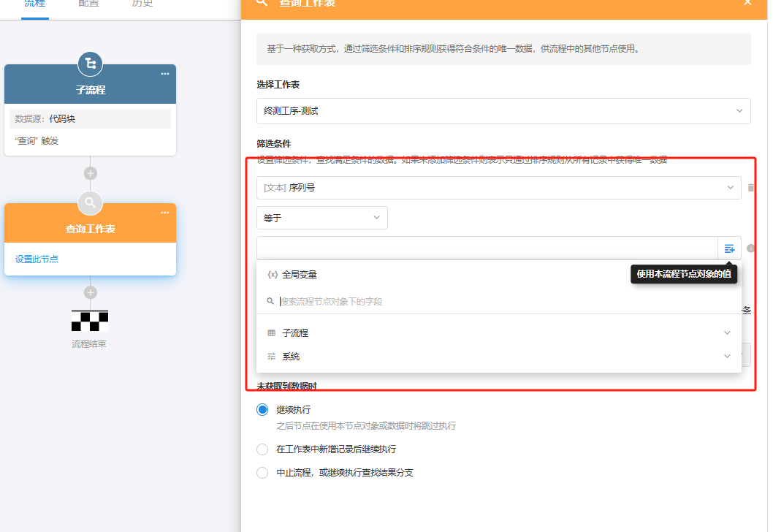Add a node above 流程结束

[91, 292]
